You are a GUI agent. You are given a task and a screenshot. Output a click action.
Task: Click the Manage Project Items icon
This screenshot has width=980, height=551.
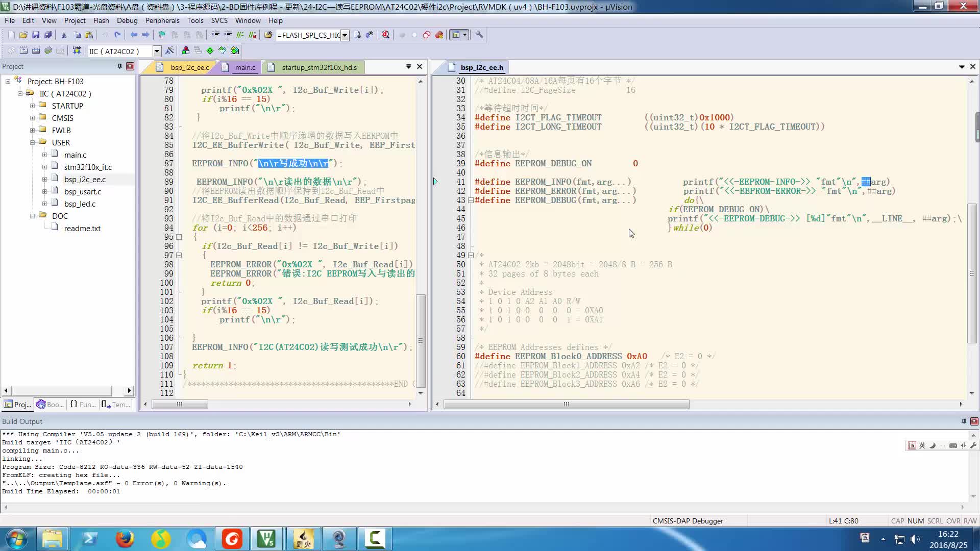pyautogui.click(x=186, y=51)
